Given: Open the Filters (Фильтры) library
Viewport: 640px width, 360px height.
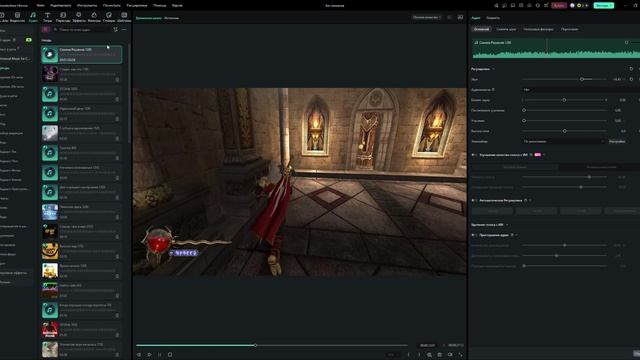Looking at the screenshot, I should (94, 15).
